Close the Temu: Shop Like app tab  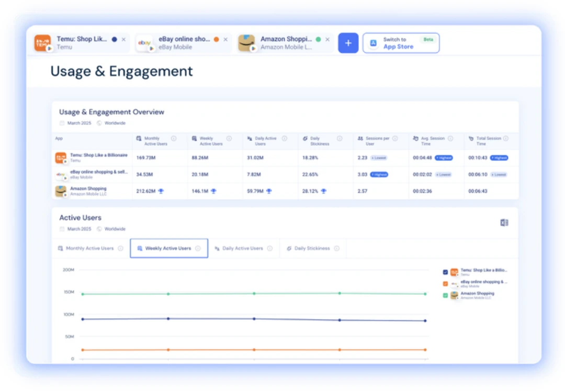[x=123, y=39]
